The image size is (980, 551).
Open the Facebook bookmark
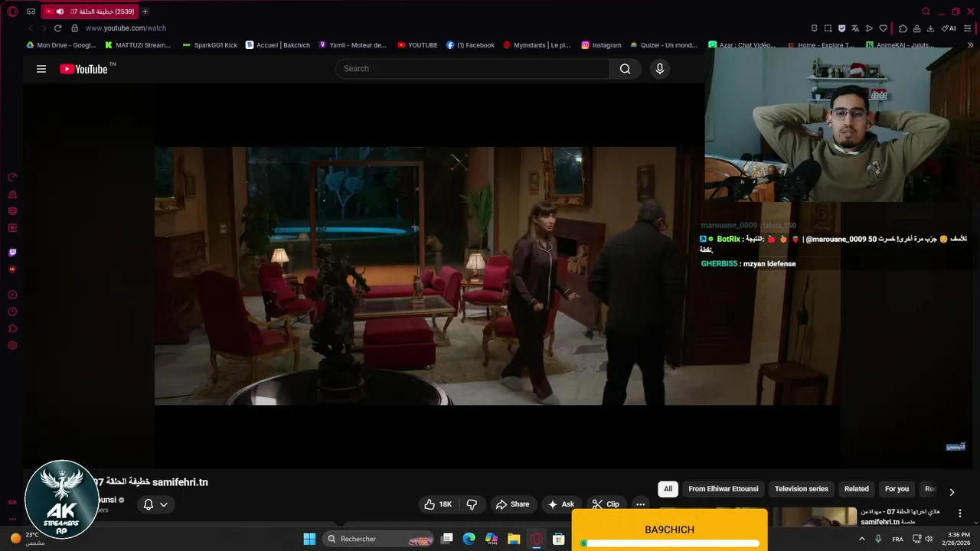click(x=470, y=45)
